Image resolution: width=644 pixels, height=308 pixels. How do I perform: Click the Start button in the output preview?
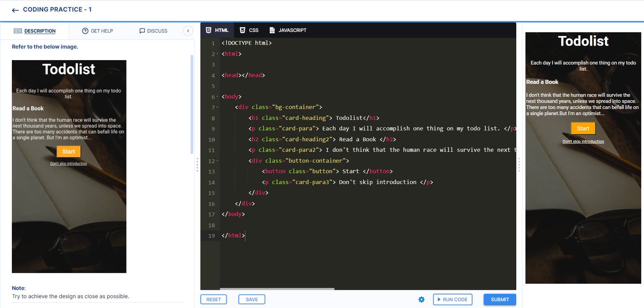coord(583,128)
